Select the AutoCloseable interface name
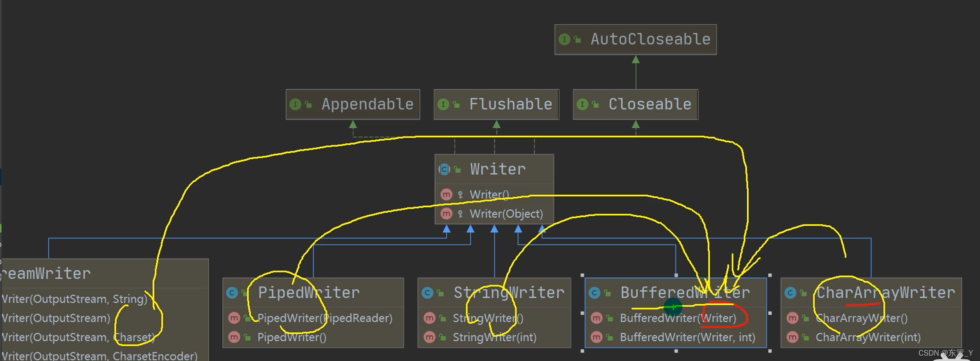Screen dimensions: 980x361 pyautogui.click(x=650, y=39)
